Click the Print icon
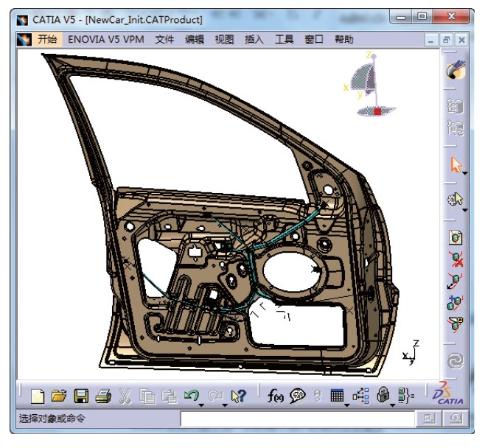The width and height of the screenshot is (485, 448). pos(103,396)
